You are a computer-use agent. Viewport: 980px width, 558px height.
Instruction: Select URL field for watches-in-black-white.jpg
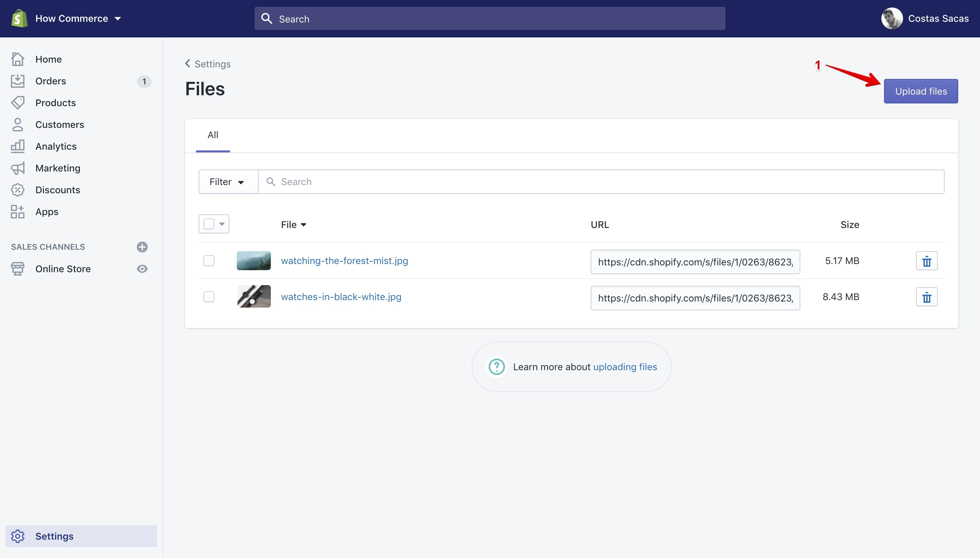click(695, 298)
